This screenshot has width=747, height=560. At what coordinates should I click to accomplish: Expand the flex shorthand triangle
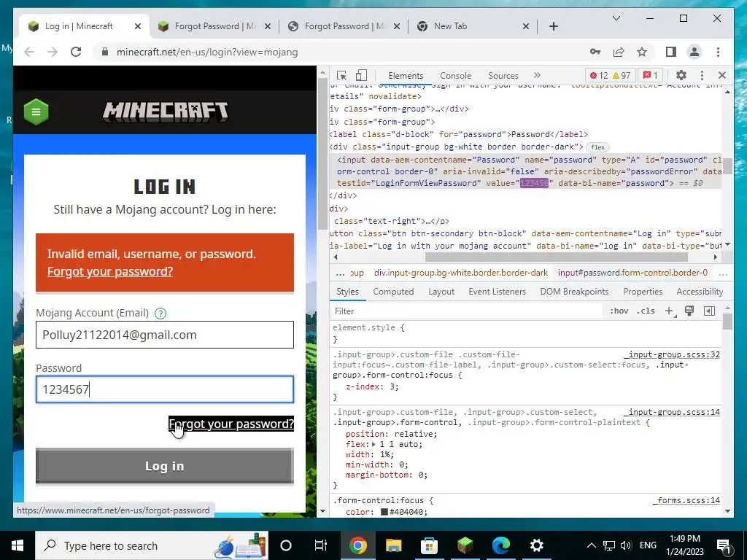click(374, 444)
